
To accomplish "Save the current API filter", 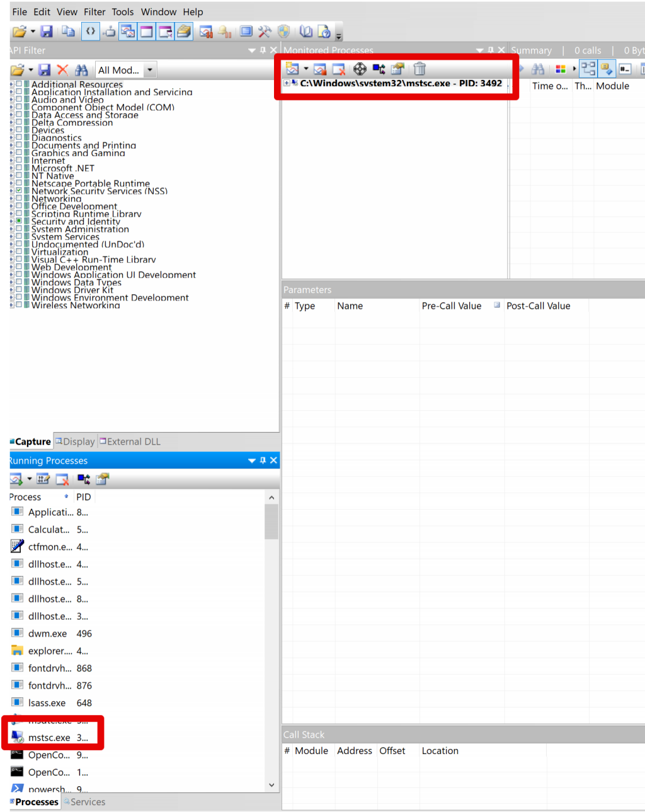I will point(44,69).
